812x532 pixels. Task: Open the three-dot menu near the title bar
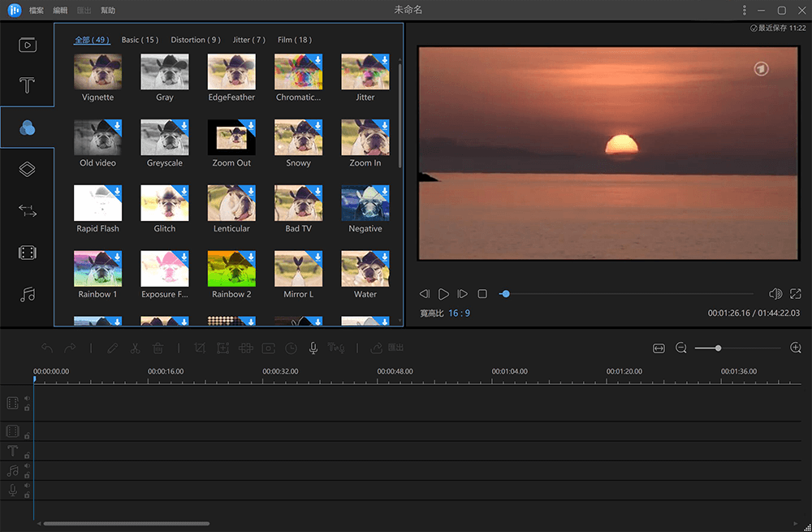point(745,9)
